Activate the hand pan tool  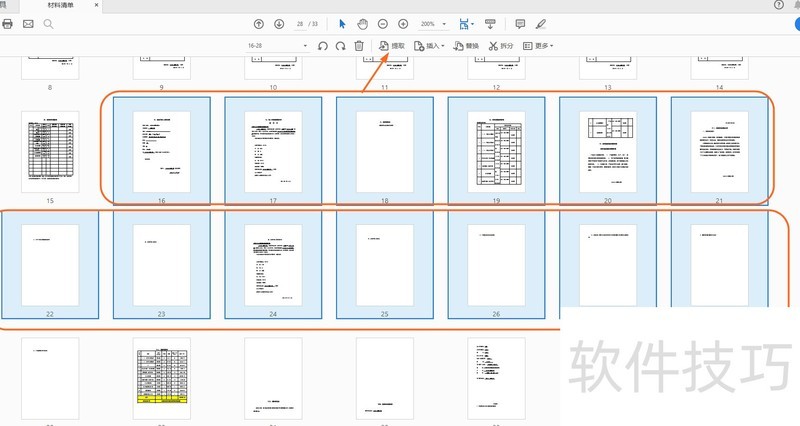[x=362, y=23]
